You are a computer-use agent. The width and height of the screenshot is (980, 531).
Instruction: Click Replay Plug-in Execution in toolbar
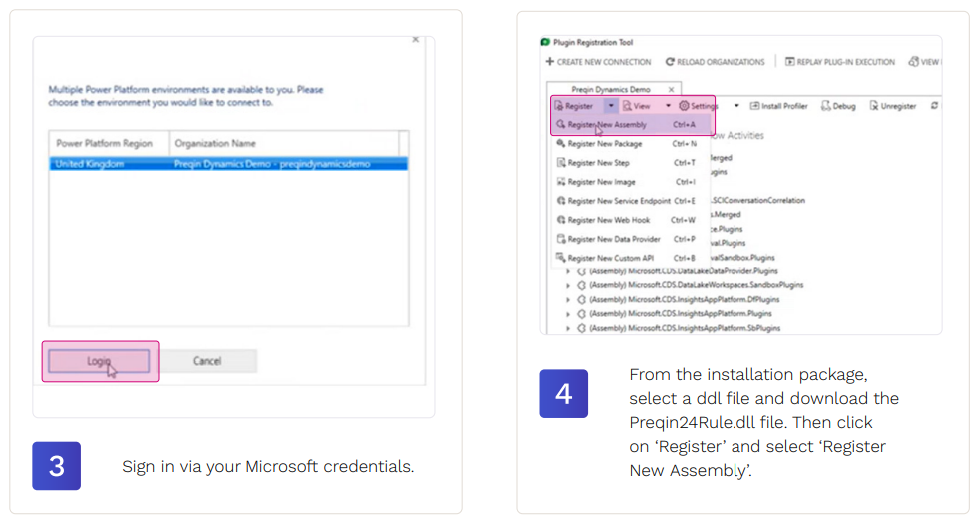[840, 62]
